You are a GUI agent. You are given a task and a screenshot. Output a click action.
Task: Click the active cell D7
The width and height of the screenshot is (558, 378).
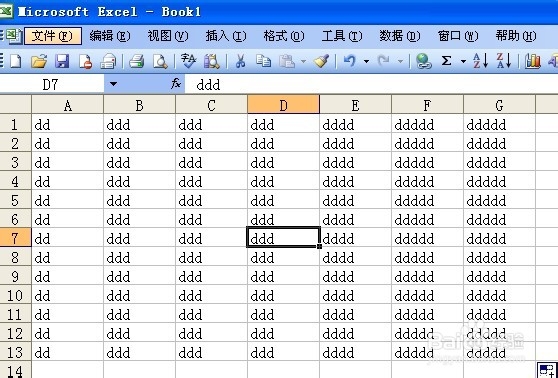(284, 237)
